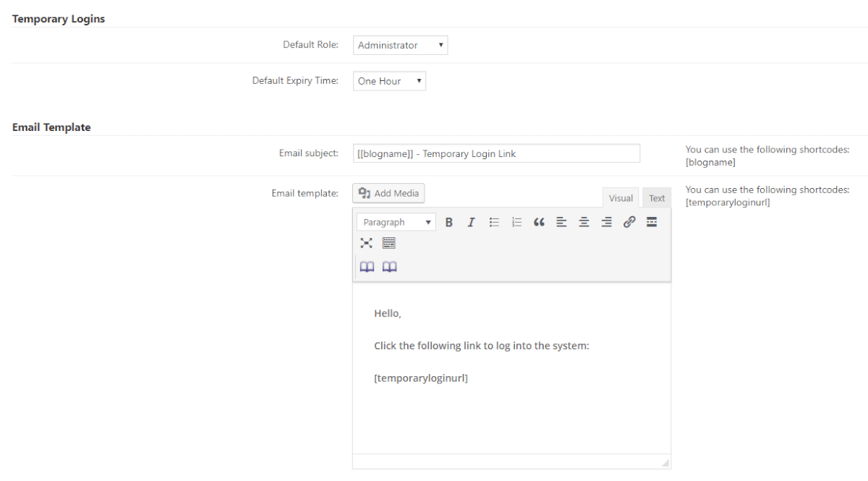Click the insert link icon

pos(629,222)
